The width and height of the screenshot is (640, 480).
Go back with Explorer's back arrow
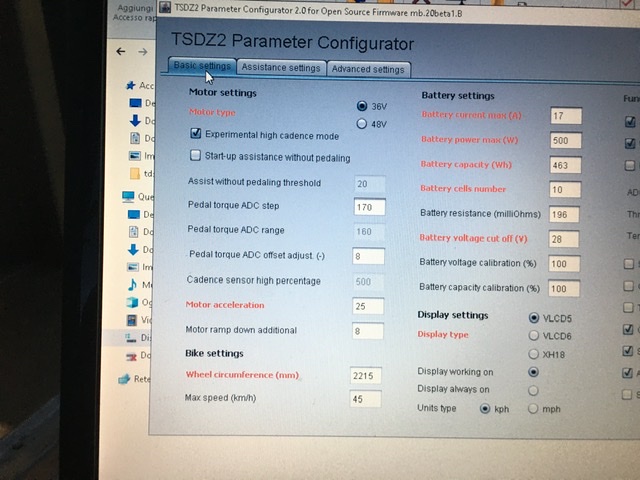pos(121,51)
